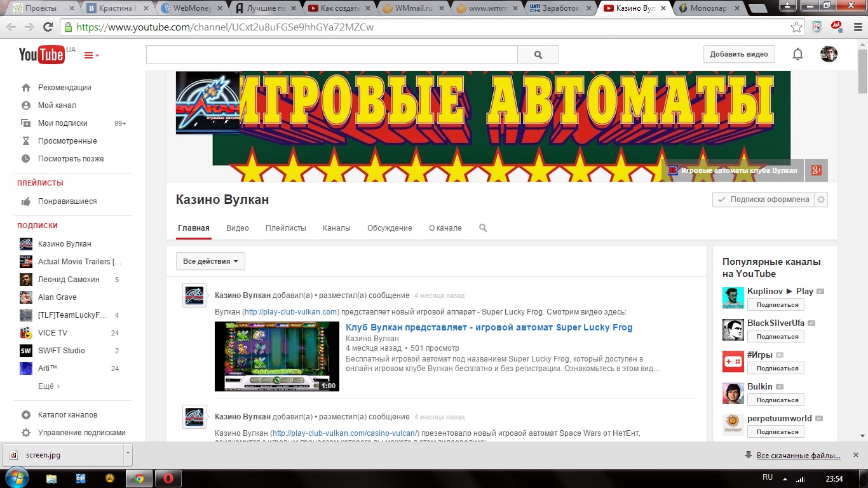
Task: Open Мой канал in sidebar
Action: pyautogui.click(x=57, y=105)
